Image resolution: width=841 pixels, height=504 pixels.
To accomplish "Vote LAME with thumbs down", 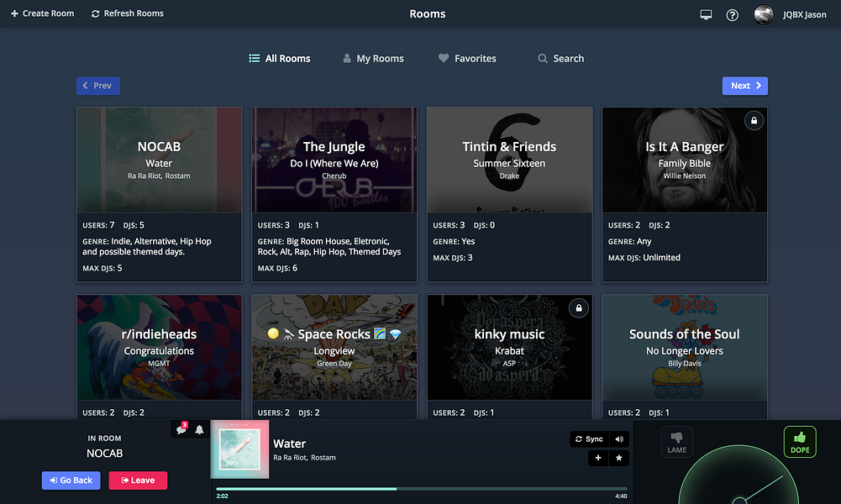I will click(x=677, y=442).
